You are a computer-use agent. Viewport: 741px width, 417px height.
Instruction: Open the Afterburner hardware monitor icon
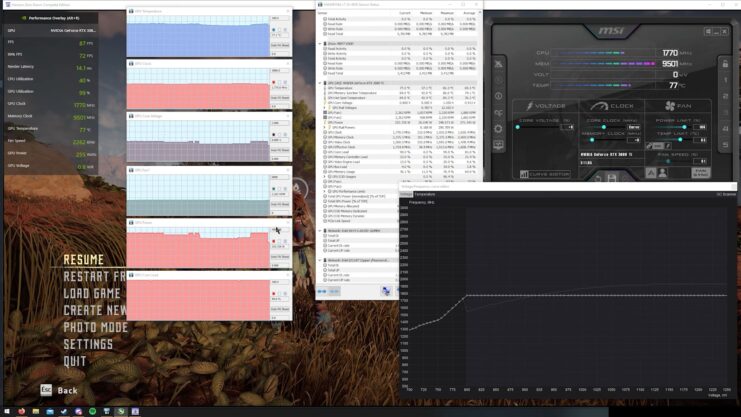(499, 145)
